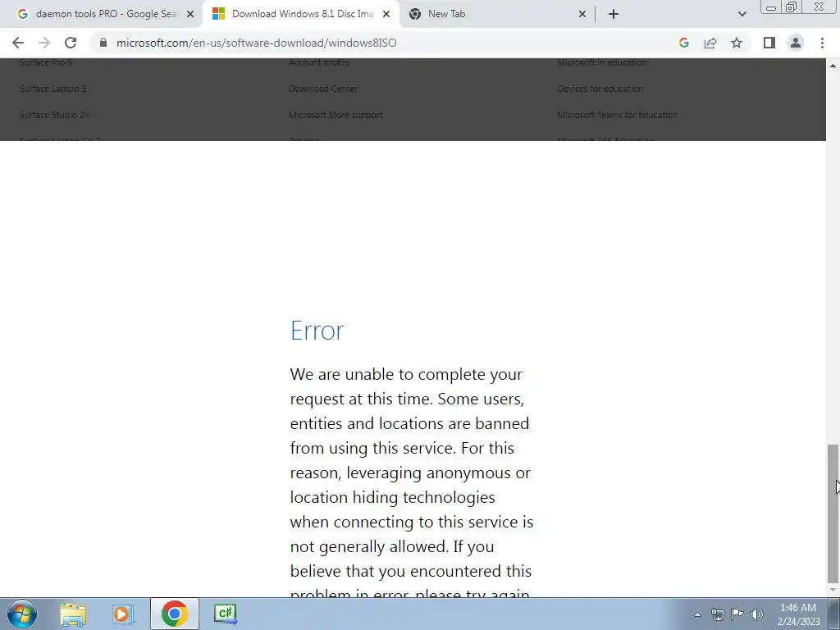Click the scrollbar down arrow
This screenshot has width=840, height=630.
(x=833, y=591)
